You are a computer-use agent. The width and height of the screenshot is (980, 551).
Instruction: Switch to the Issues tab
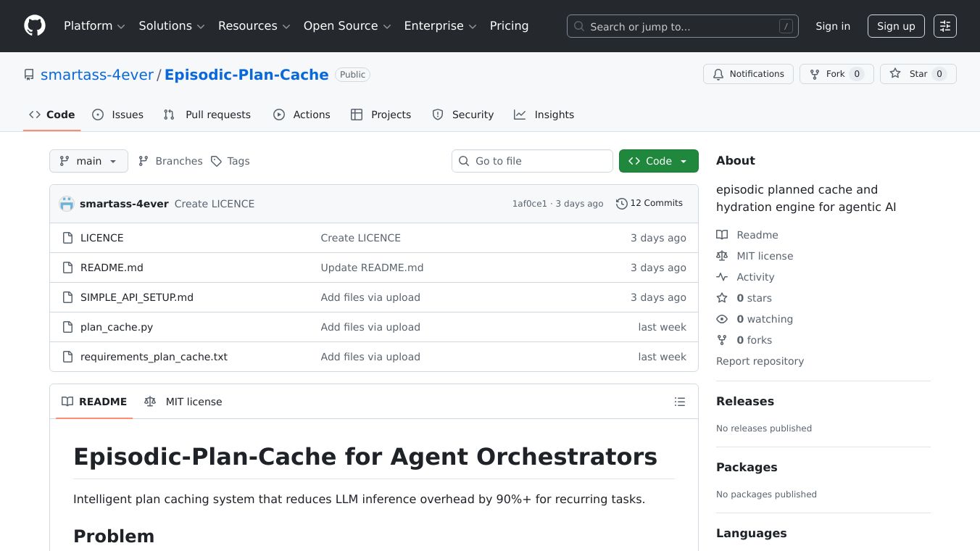click(x=118, y=115)
